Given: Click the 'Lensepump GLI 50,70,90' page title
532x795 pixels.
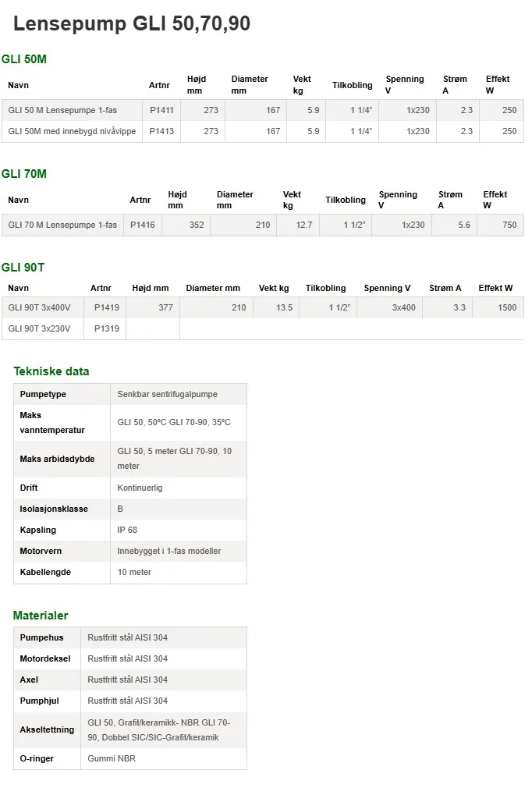Looking at the screenshot, I should [x=131, y=23].
